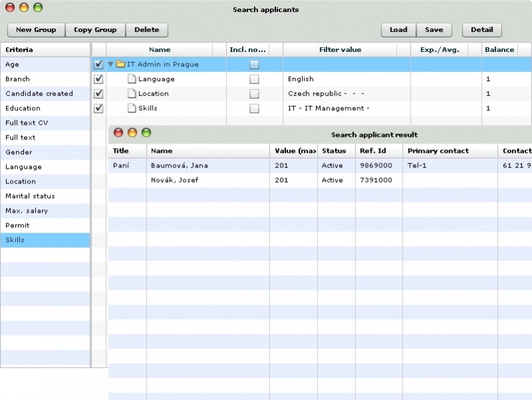This screenshot has width=532, height=400.
Task: Sort results by the Status column header
Action: (x=334, y=151)
